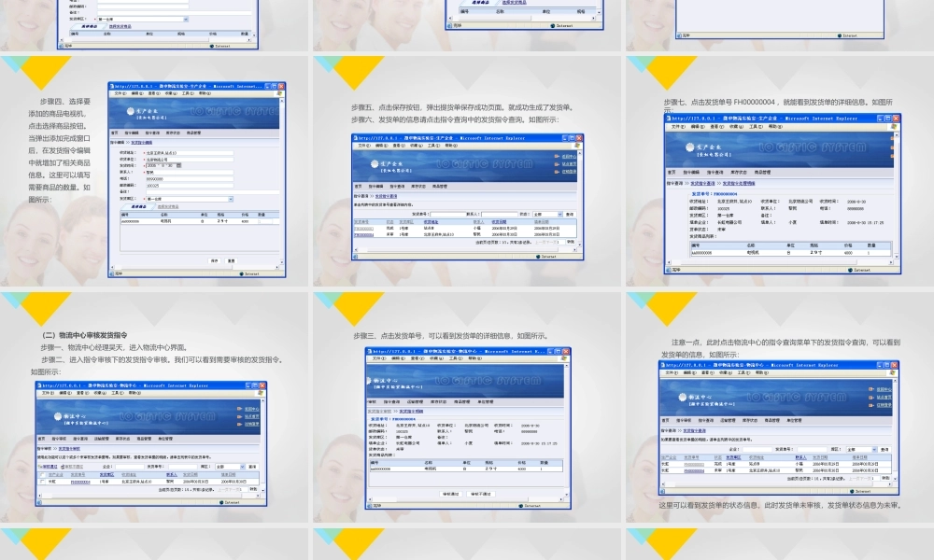
Task: Click the top right sidebar icon in the note slide window
Action: tap(870, 389)
